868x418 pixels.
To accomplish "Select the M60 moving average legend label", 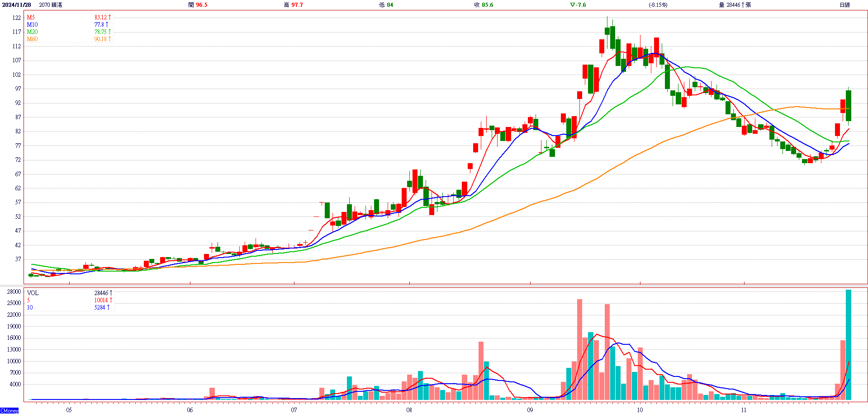I will 32,39.
